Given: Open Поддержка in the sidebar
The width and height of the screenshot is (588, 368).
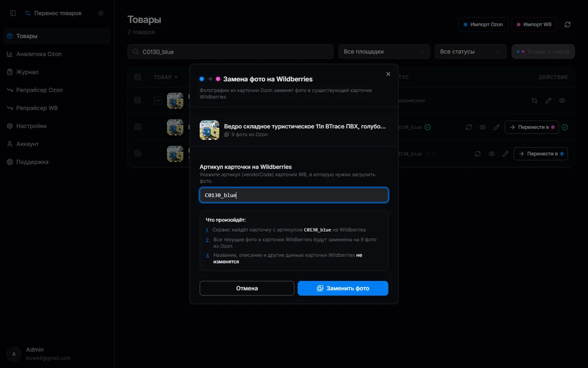Looking at the screenshot, I should [x=57, y=162].
